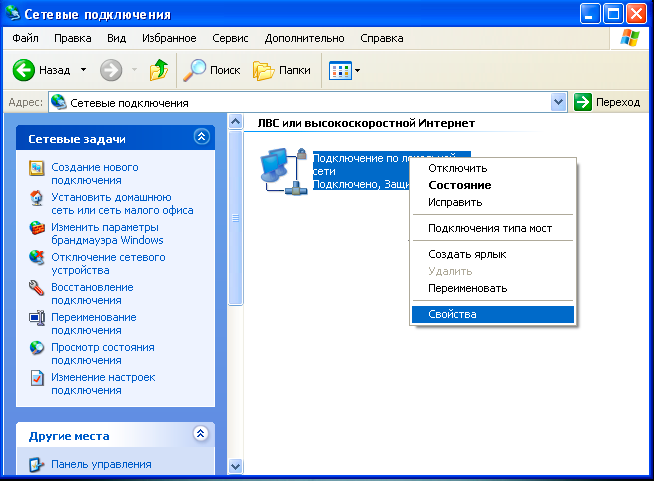This screenshot has height=481, width=654.
Task: Click the Windows flag logo
Action: 629,38
